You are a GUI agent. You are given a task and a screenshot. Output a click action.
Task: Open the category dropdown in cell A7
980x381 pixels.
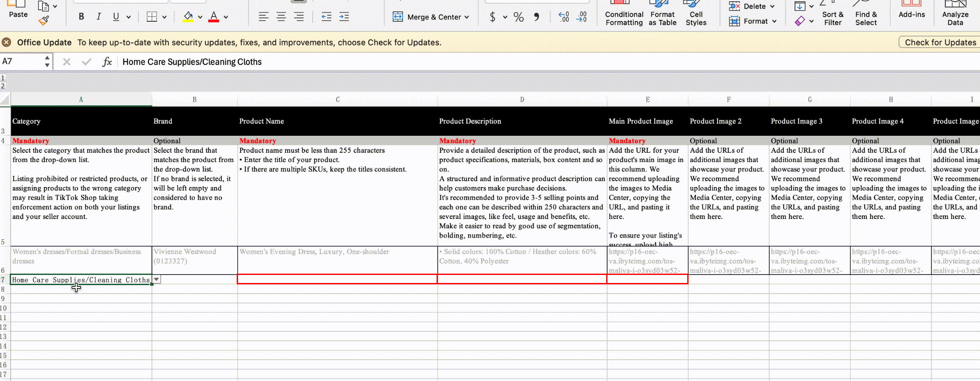157,279
